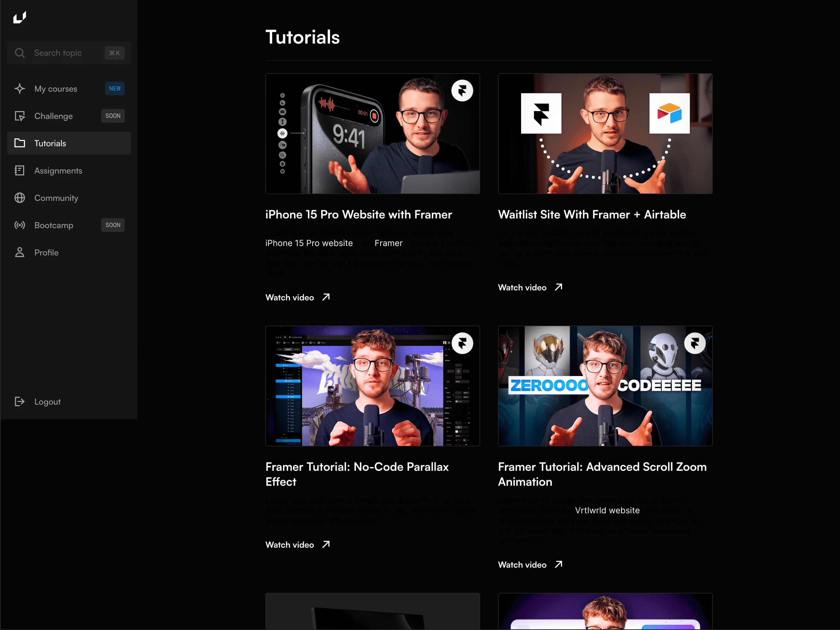Click the arrow icon beside iPhone Watch video

tap(326, 297)
